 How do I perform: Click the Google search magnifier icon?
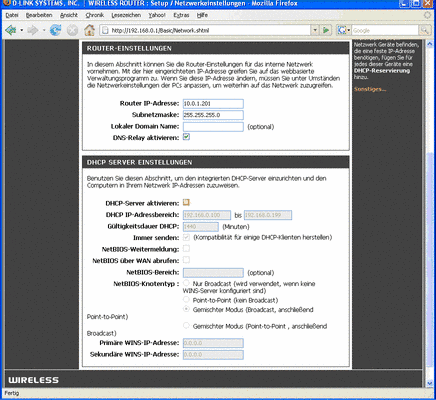(x=425, y=30)
